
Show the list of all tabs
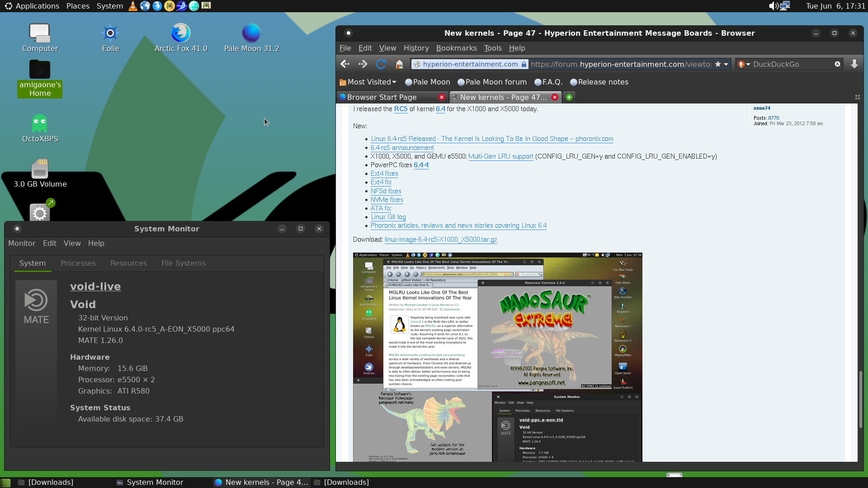pos(857,97)
